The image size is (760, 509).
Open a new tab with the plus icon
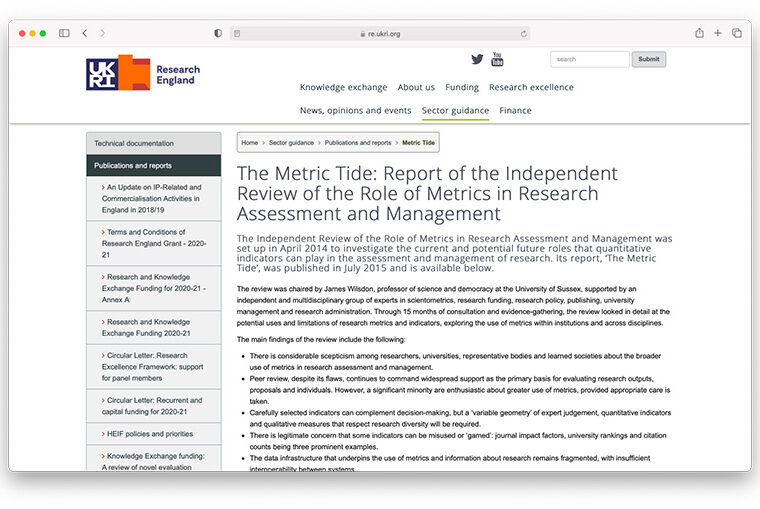[718, 33]
